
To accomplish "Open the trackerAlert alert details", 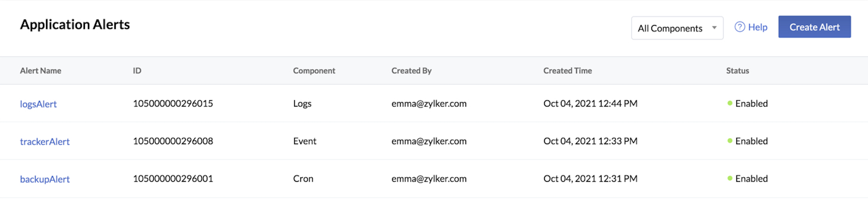I will coord(45,142).
